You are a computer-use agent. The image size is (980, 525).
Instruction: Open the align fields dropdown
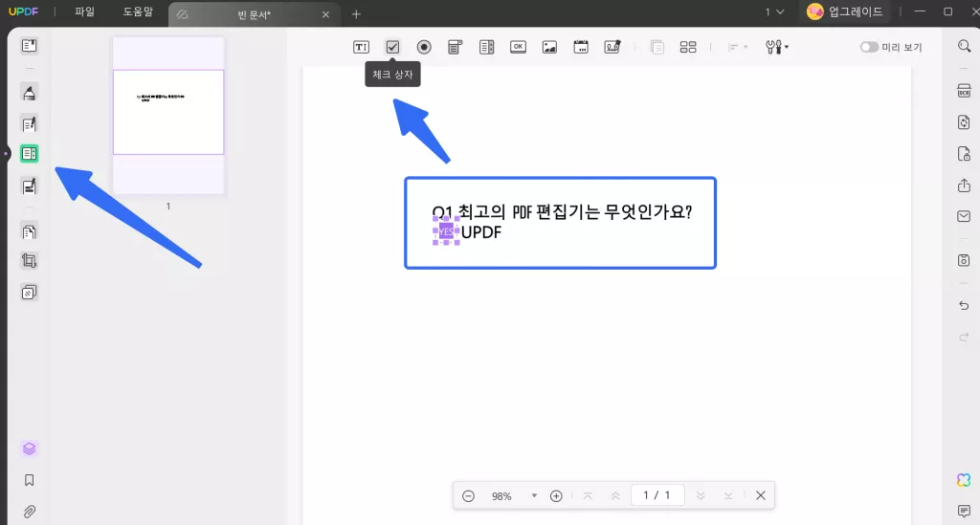(738, 47)
